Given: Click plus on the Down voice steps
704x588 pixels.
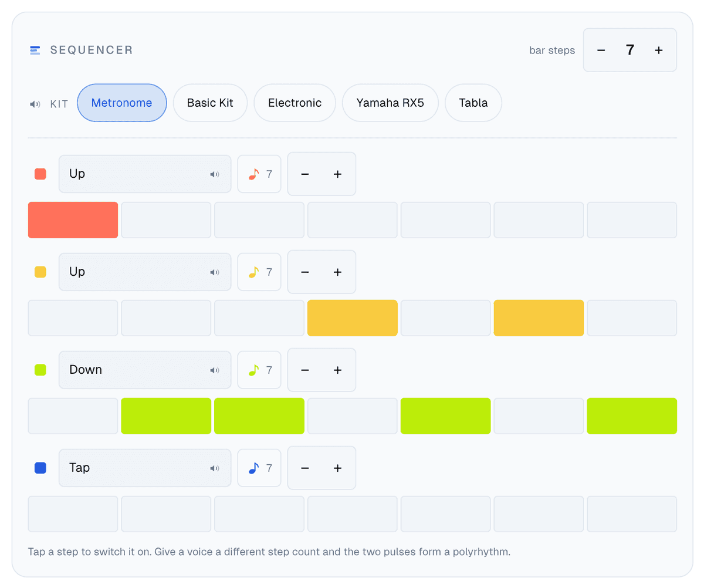Looking at the screenshot, I should 337,370.
